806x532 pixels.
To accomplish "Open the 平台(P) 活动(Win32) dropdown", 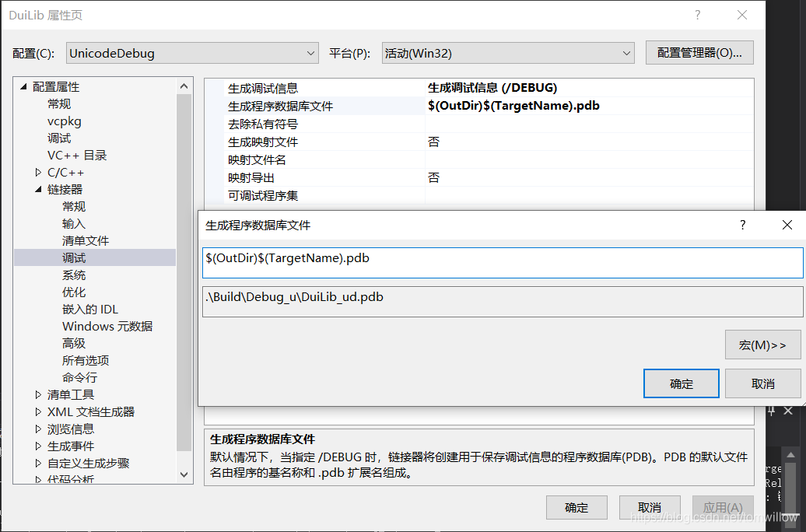I will point(508,53).
